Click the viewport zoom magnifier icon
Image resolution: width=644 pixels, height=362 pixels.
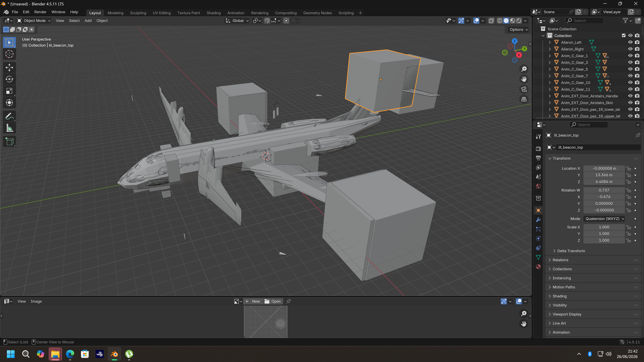524,69
